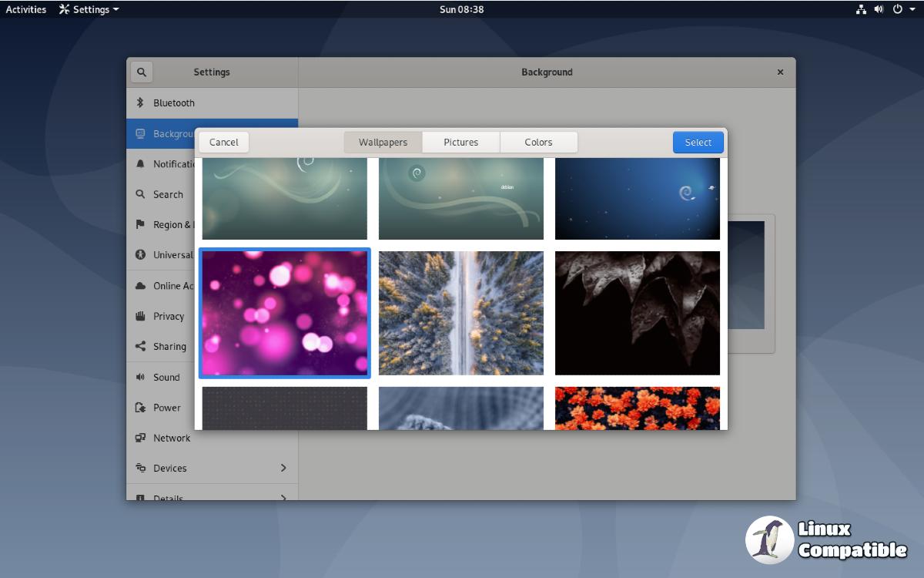The width and height of the screenshot is (924, 578).
Task: Click the Network icon in sidebar
Action: 140,438
